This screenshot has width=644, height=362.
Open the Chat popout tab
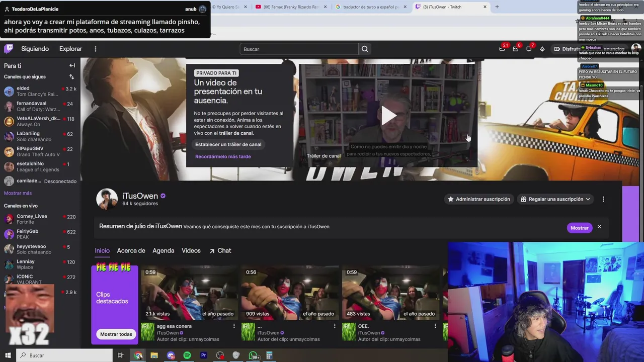(220, 250)
